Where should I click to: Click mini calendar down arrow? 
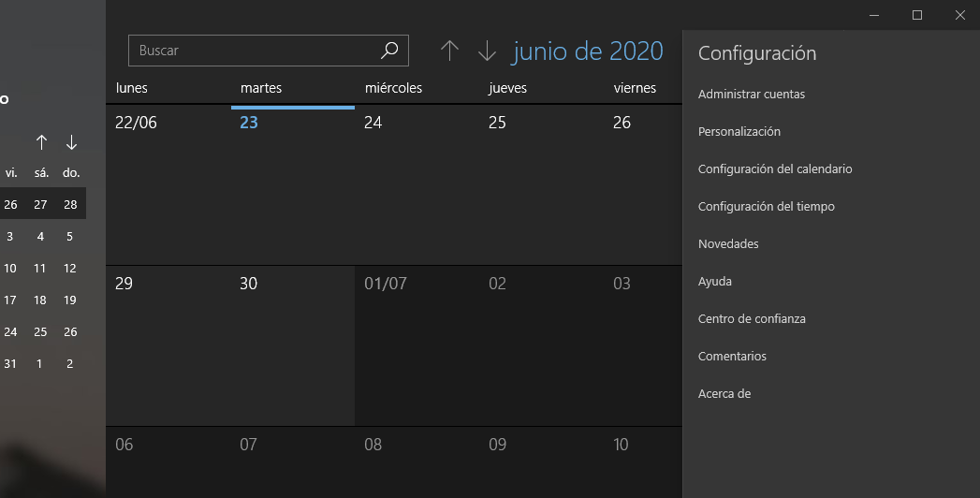(71, 142)
